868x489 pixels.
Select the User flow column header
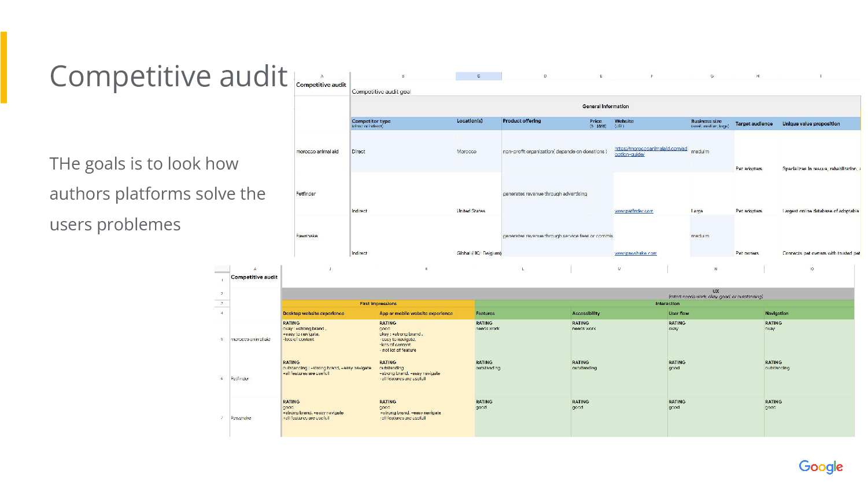point(679,314)
